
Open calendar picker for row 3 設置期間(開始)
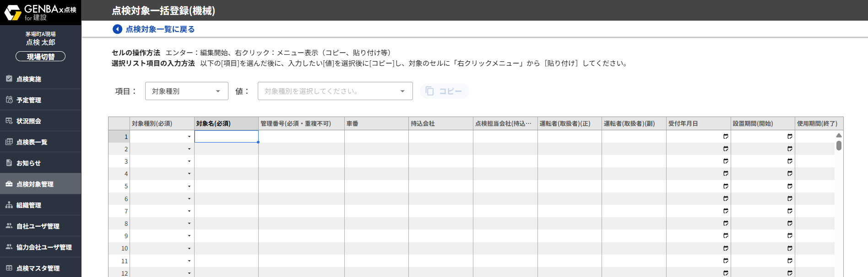(x=790, y=161)
